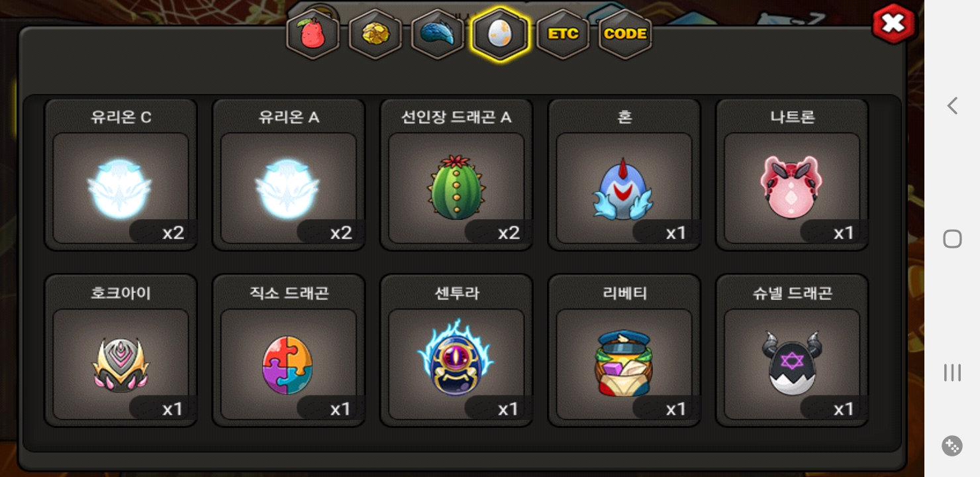Screen dimensions: 980x477
Task: Switch to the gold nugget tab
Action: click(x=375, y=34)
